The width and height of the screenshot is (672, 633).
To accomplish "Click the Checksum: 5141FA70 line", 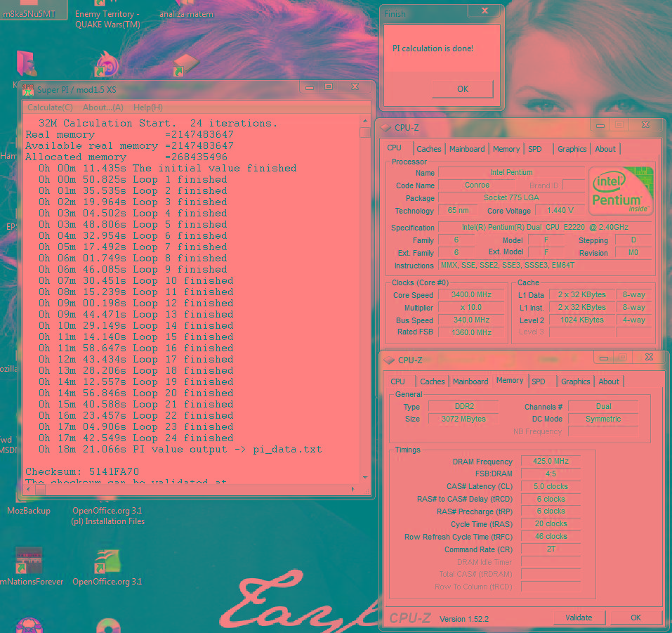I will tap(82, 471).
